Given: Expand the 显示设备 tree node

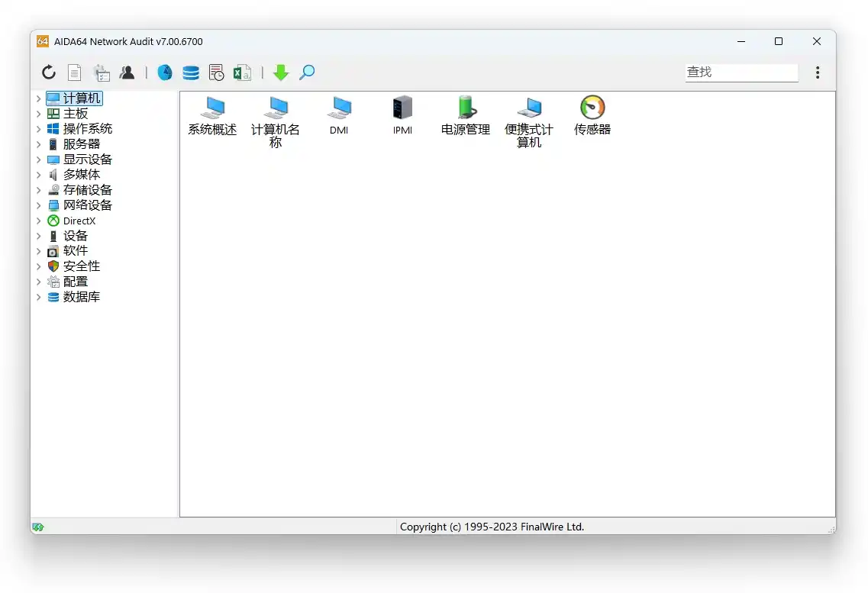Looking at the screenshot, I should pyautogui.click(x=39, y=160).
